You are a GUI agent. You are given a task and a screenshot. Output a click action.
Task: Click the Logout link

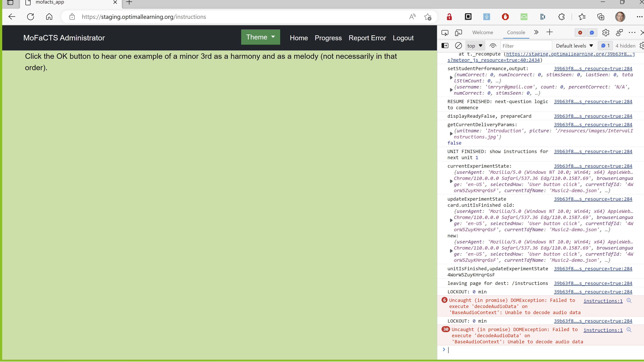(403, 38)
